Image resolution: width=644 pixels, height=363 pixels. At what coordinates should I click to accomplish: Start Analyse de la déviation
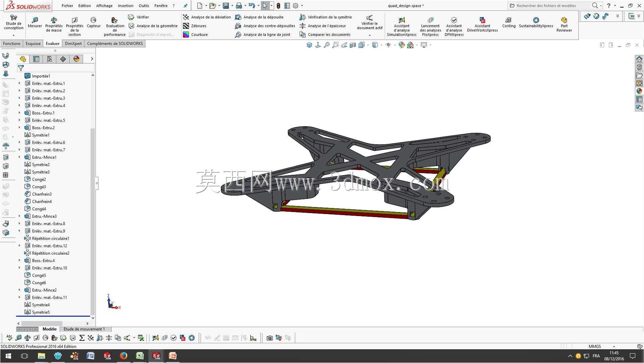pos(207,17)
